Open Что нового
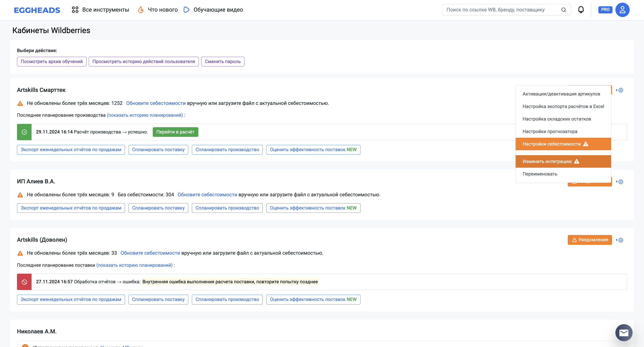The width and height of the screenshot is (644, 347). [163, 10]
